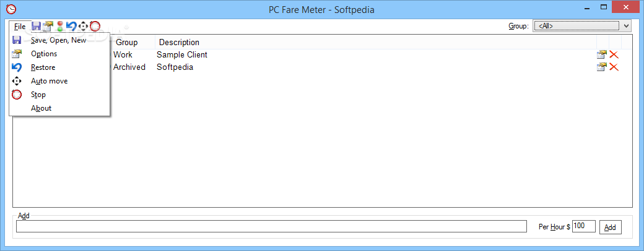The width and height of the screenshot is (644, 251).
Task: Click the Add description text field
Action: point(271,226)
